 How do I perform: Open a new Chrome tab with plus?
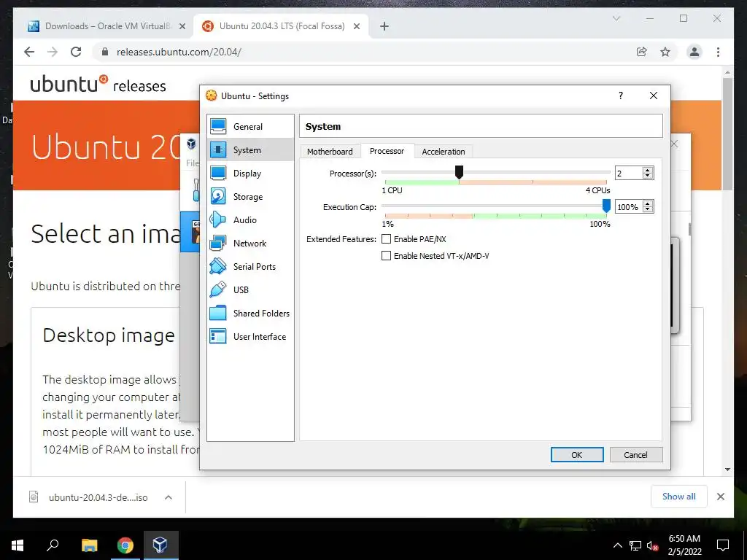384,26
